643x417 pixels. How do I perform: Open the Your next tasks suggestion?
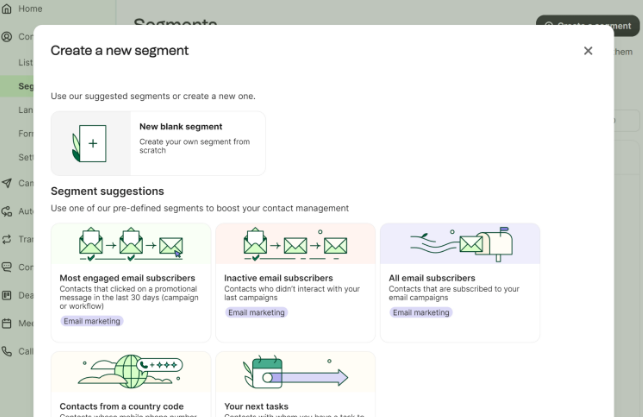click(x=295, y=383)
